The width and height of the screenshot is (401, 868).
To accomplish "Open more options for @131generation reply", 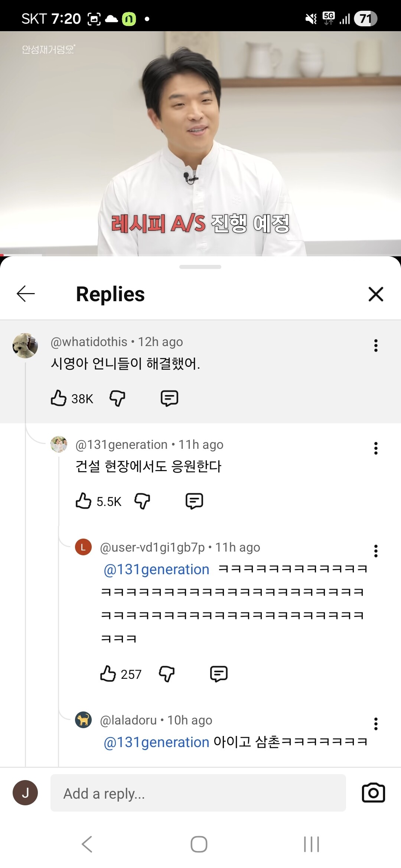I will pyautogui.click(x=376, y=448).
